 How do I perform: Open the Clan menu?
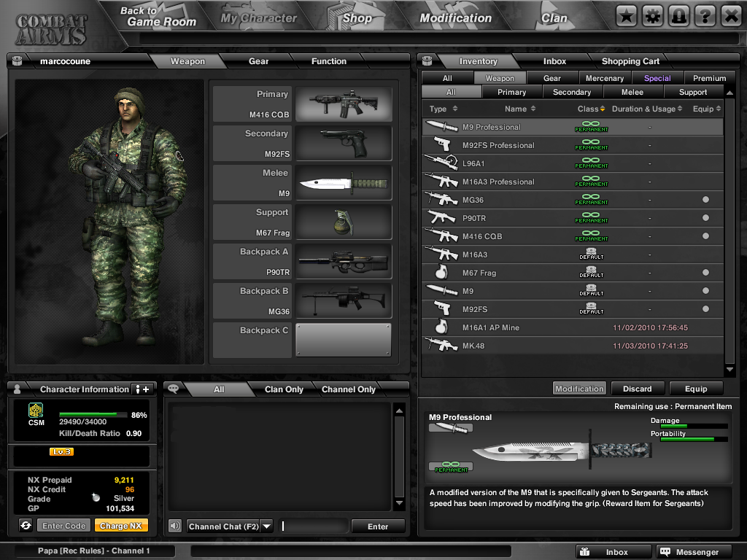pyautogui.click(x=554, y=18)
